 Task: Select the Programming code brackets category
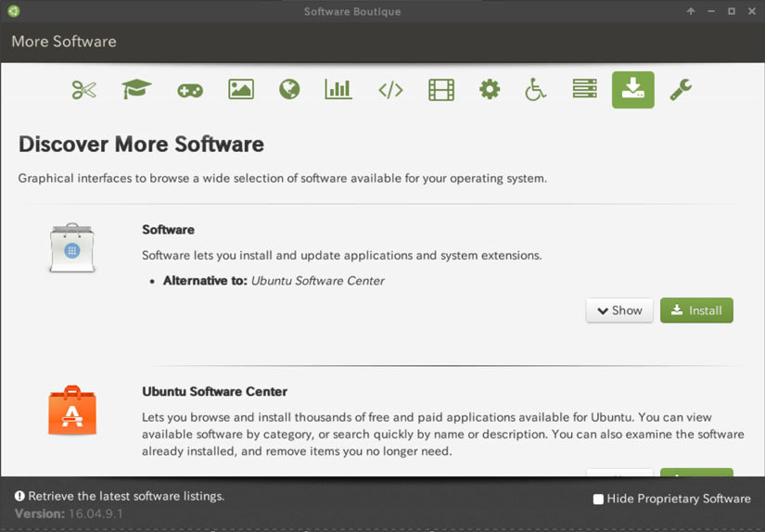390,90
